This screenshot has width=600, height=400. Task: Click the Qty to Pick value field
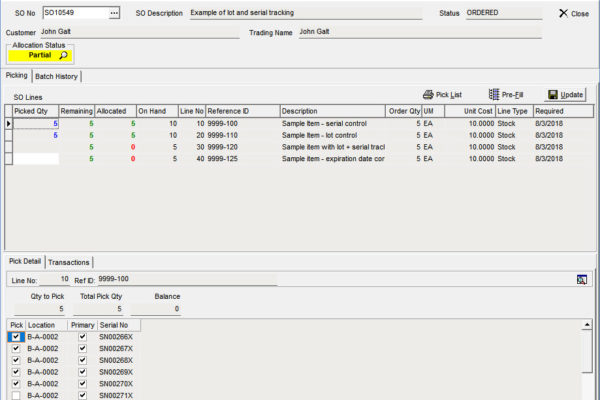click(x=39, y=309)
